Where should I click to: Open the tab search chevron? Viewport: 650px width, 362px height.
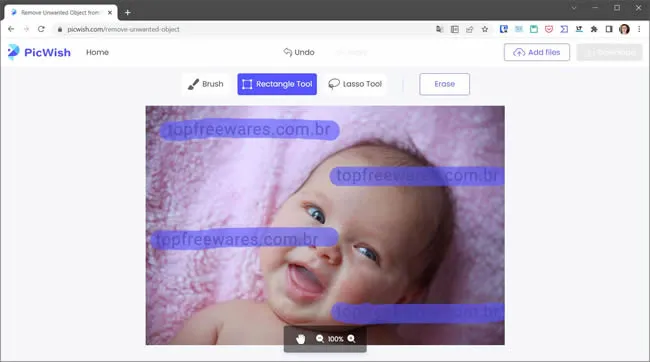[574, 8]
